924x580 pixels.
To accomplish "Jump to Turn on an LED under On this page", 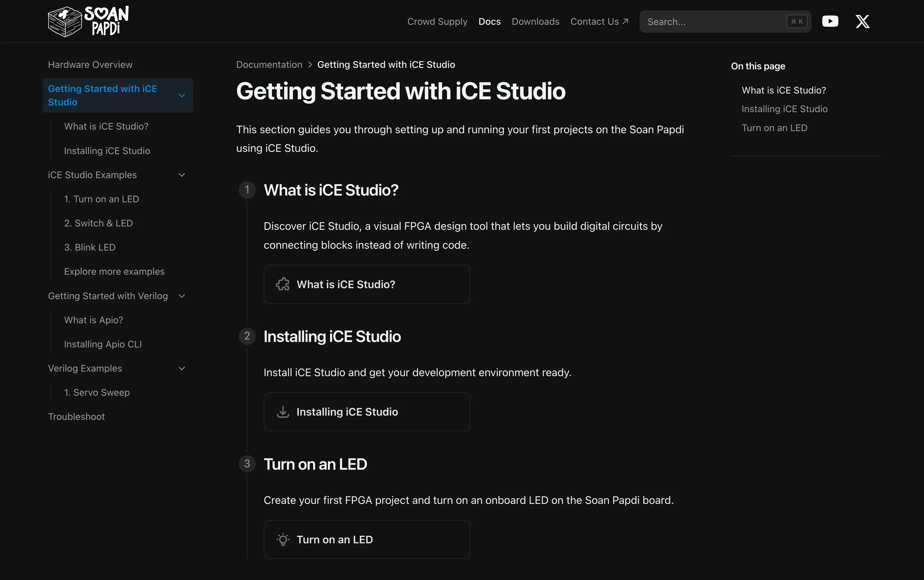I will (774, 128).
